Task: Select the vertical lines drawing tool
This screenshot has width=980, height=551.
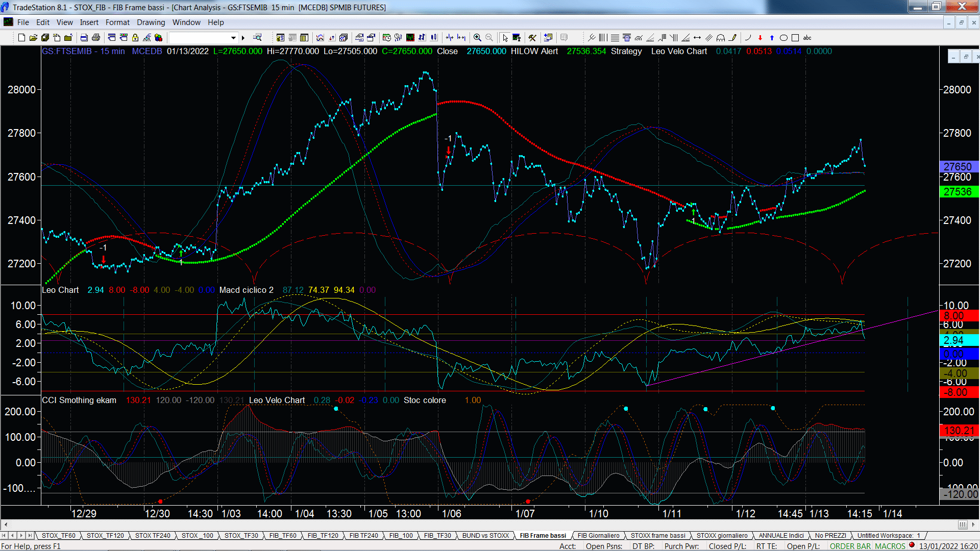Action: point(603,37)
